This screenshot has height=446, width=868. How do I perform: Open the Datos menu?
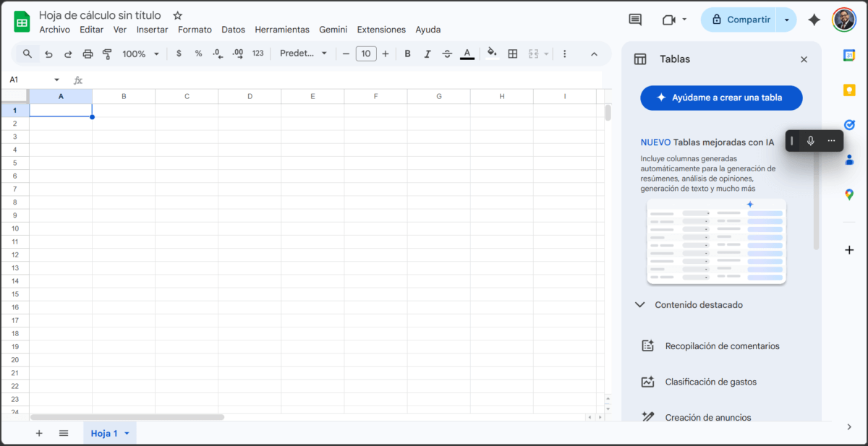[x=233, y=30]
